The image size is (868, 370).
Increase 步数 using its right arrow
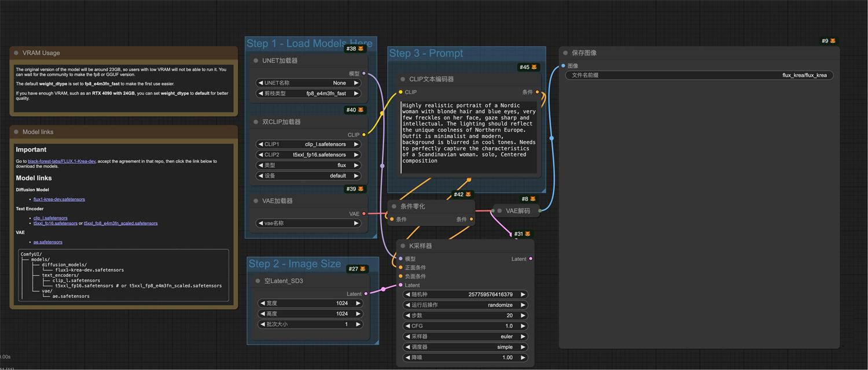523,316
